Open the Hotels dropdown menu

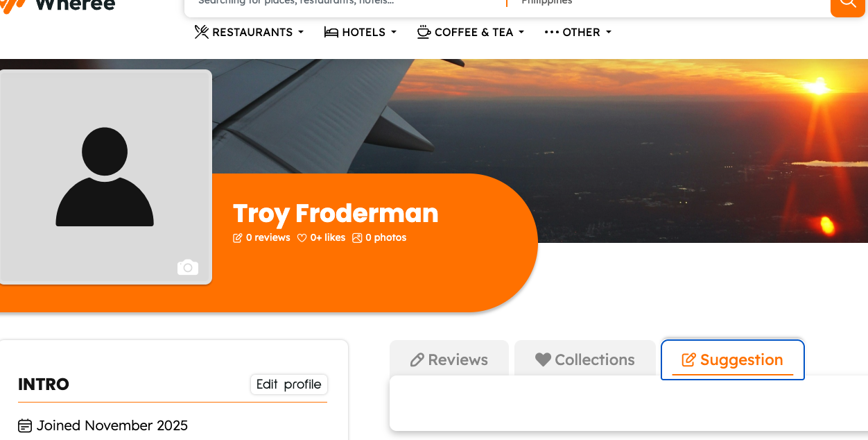point(361,32)
